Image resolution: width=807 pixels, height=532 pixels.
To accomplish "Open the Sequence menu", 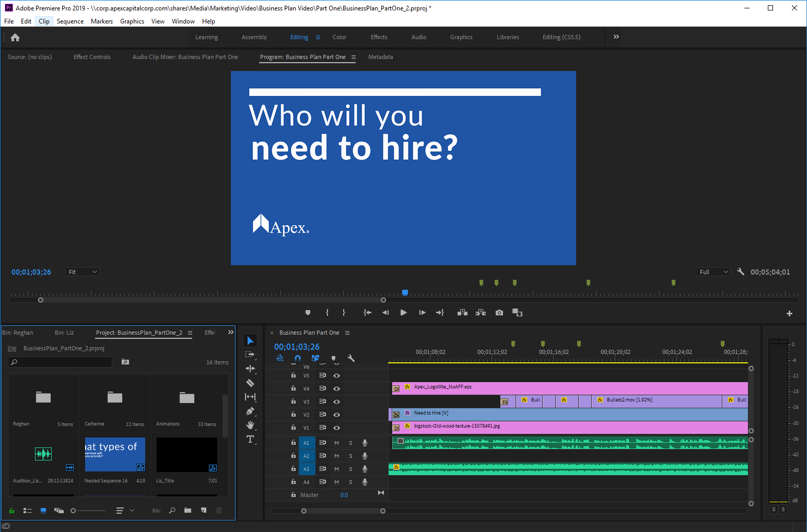I will [70, 21].
